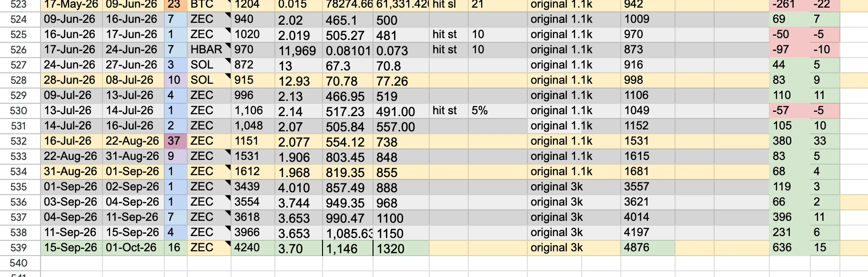Click the cell showing 465.1

click(348, 19)
